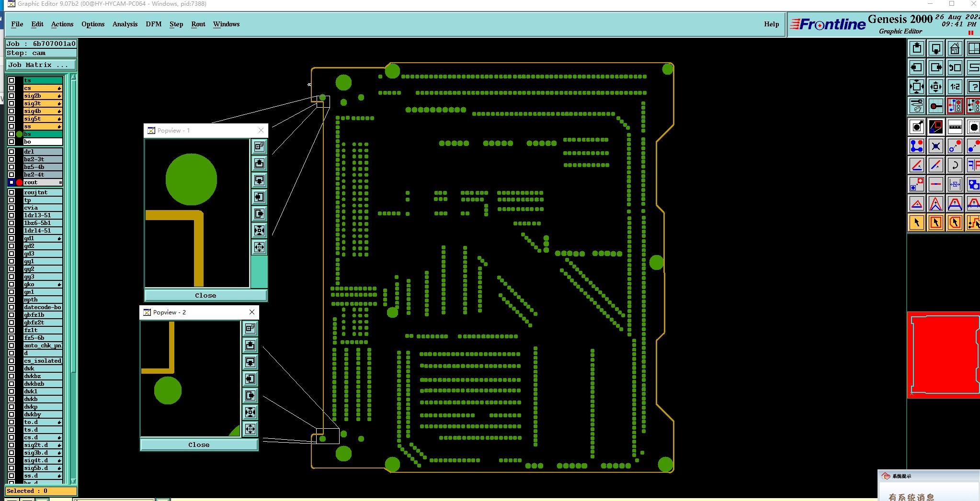The height and width of the screenshot is (501, 980).
Task: Open the DFM menu
Action: click(154, 24)
